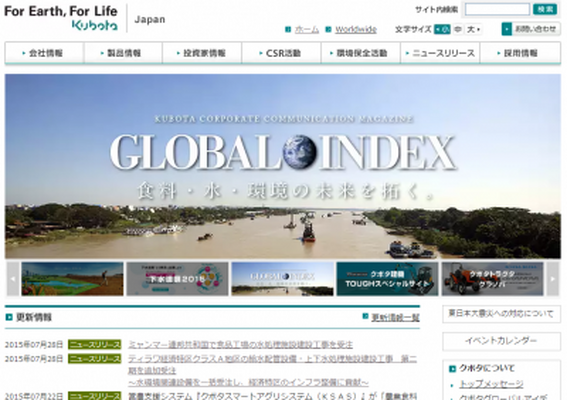Click the 更新情報 heading square icon
Screen dimensions: 567x400
[x=9, y=317]
